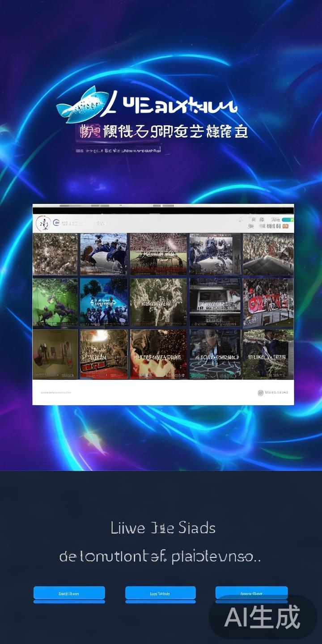Open the first thumbnail in the top row
This screenshot has width=322, height=644.
(55, 254)
